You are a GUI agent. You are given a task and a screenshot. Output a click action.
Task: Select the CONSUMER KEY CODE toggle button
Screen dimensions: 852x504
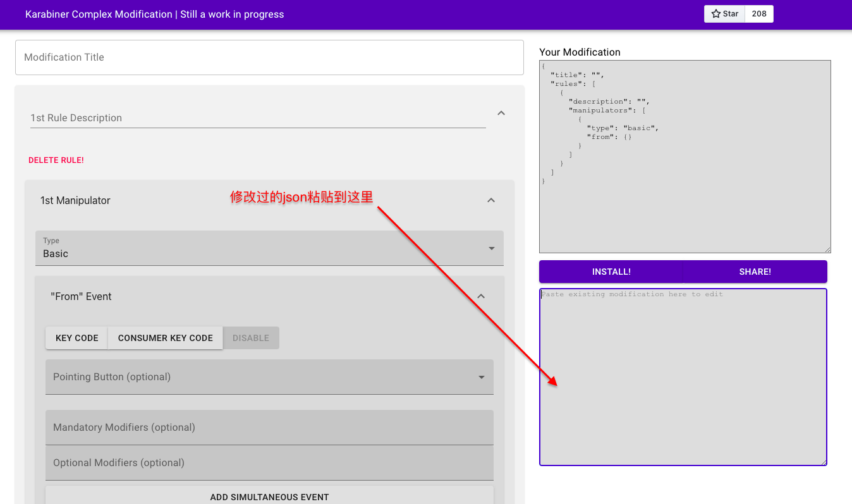[166, 338]
